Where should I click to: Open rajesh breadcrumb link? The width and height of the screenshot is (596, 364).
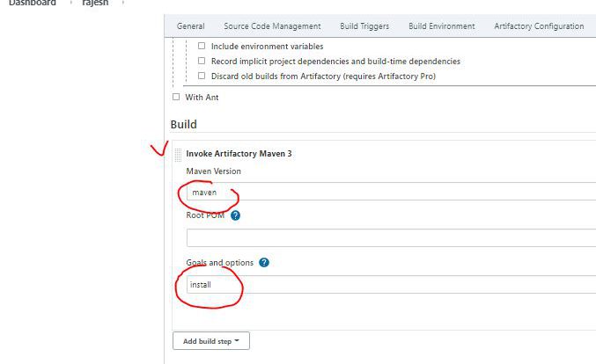(95, 3)
